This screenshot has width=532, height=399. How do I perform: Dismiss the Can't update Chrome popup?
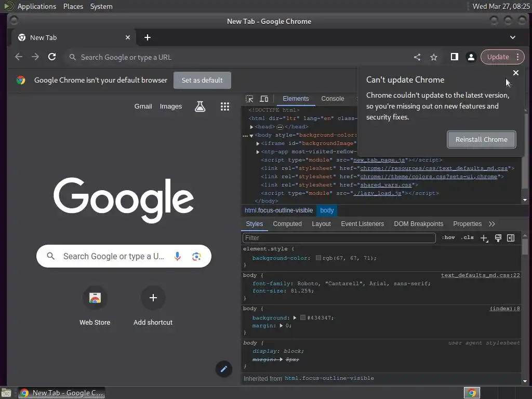(x=516, y=73)
